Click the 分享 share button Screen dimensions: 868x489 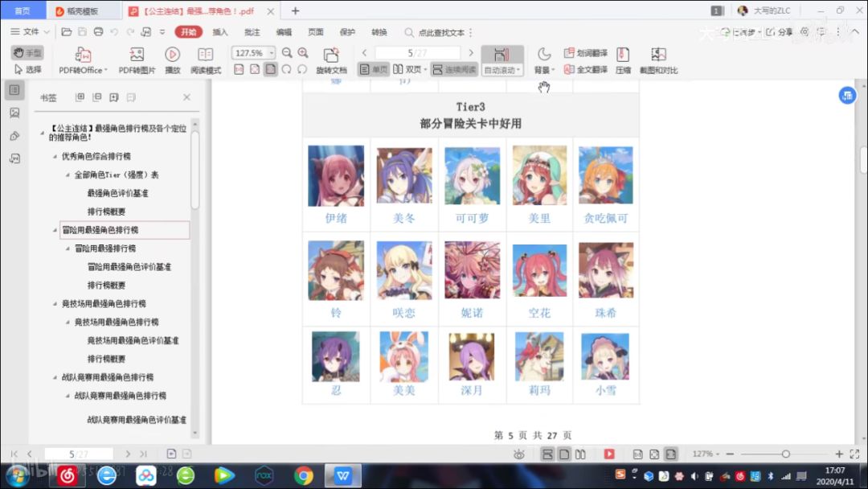pos(780,32)
